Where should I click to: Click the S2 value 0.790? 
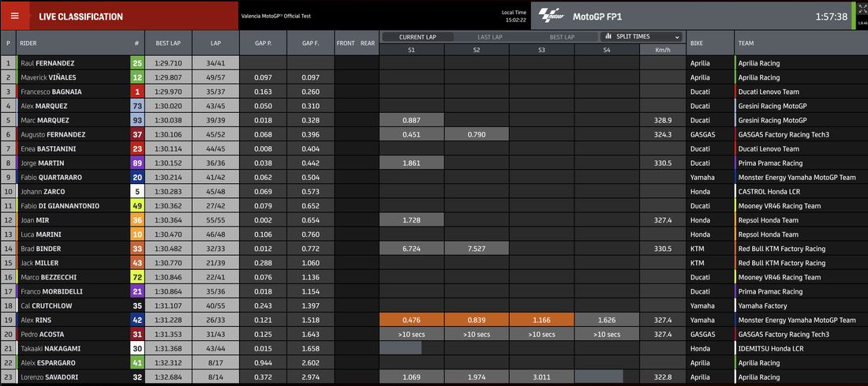(477, 134)
